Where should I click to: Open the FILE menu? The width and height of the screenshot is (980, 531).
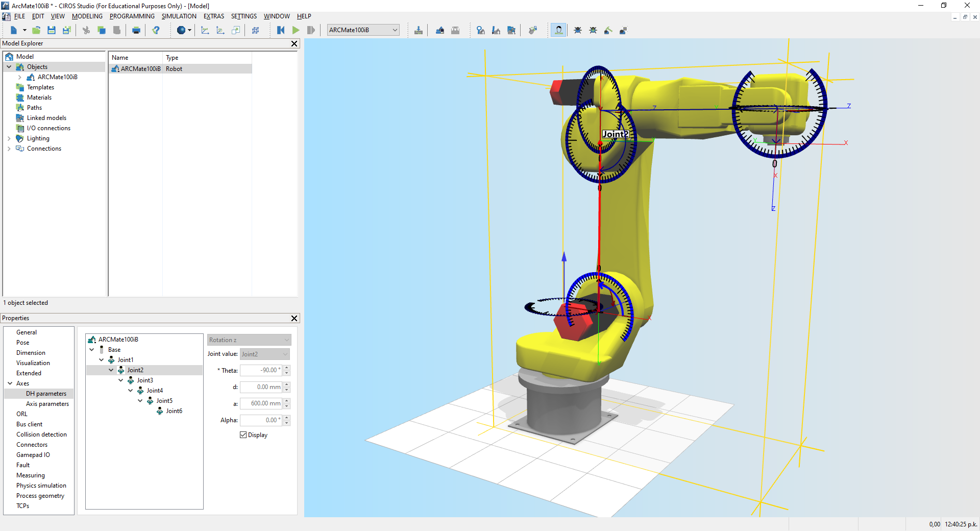(x=19, y=16)
